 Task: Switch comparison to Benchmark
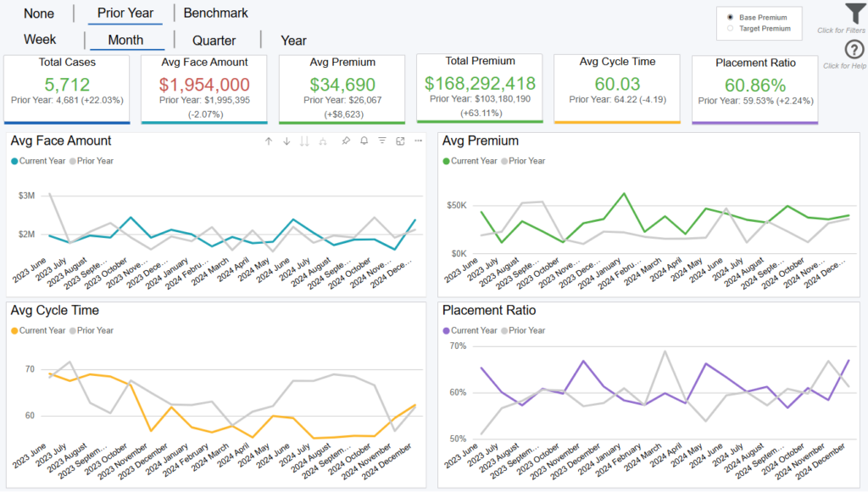(215, 13)
